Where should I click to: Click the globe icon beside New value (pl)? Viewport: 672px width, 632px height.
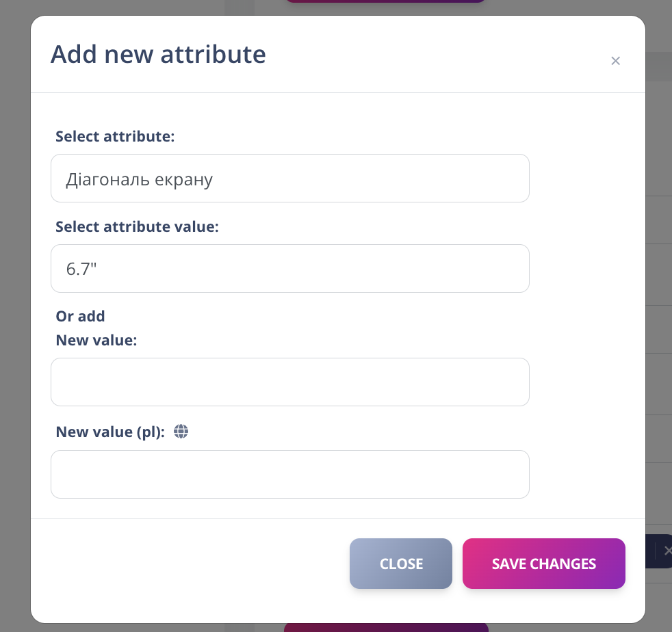pos(181,431)
